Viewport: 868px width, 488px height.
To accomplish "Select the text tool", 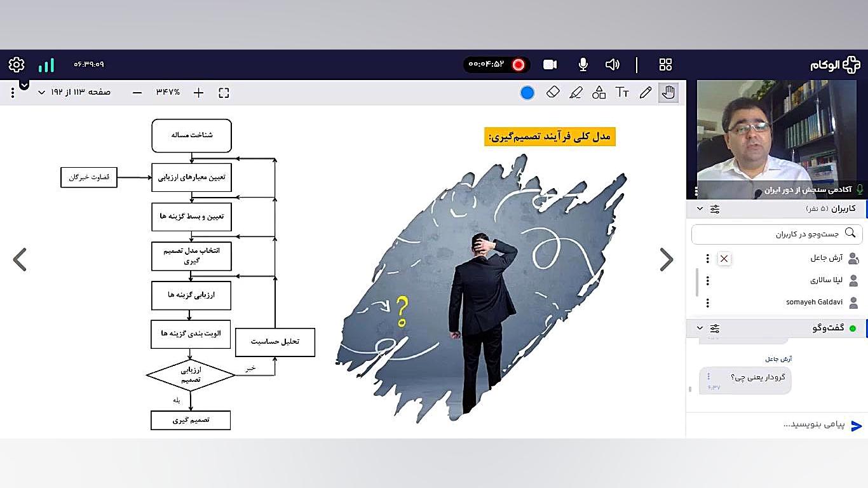I will coord(622,93).
